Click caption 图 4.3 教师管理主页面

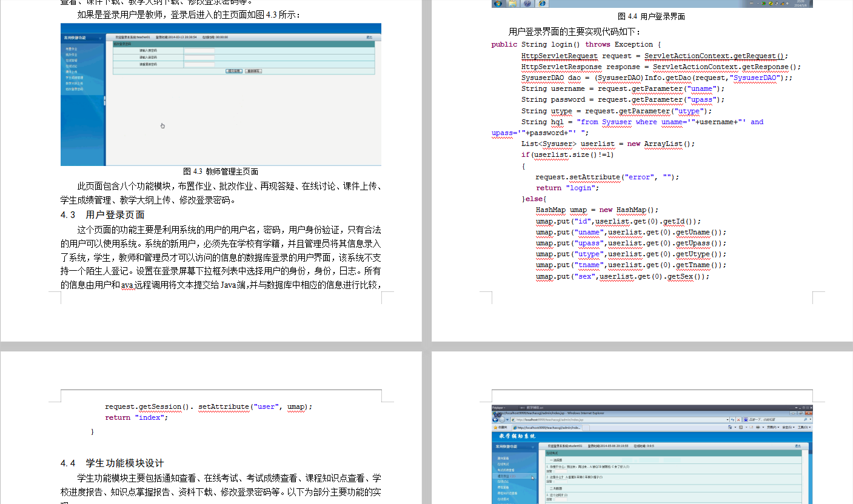tap(221, 171)
